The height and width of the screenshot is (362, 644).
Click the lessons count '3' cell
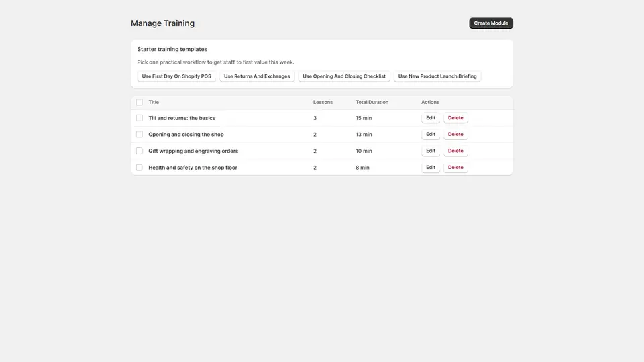coord(315,118)
